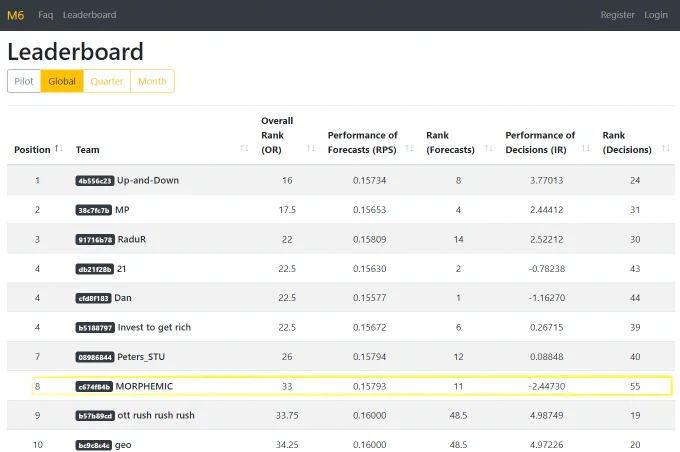Image resolution: width=680 pixels, height=452 pixels.
Task: Click the Position column header text
Action: point(32,150)
